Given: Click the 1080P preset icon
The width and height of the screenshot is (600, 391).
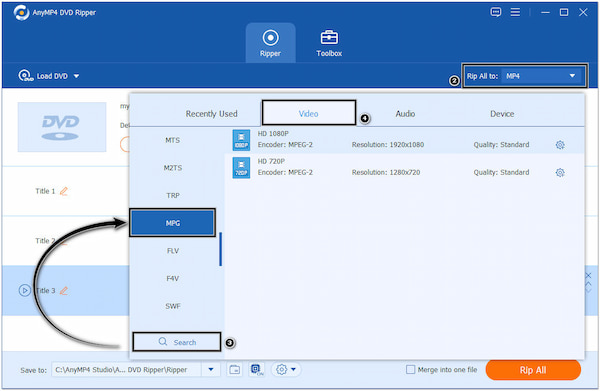Looking at the screenshot, I should coord(241,140).
